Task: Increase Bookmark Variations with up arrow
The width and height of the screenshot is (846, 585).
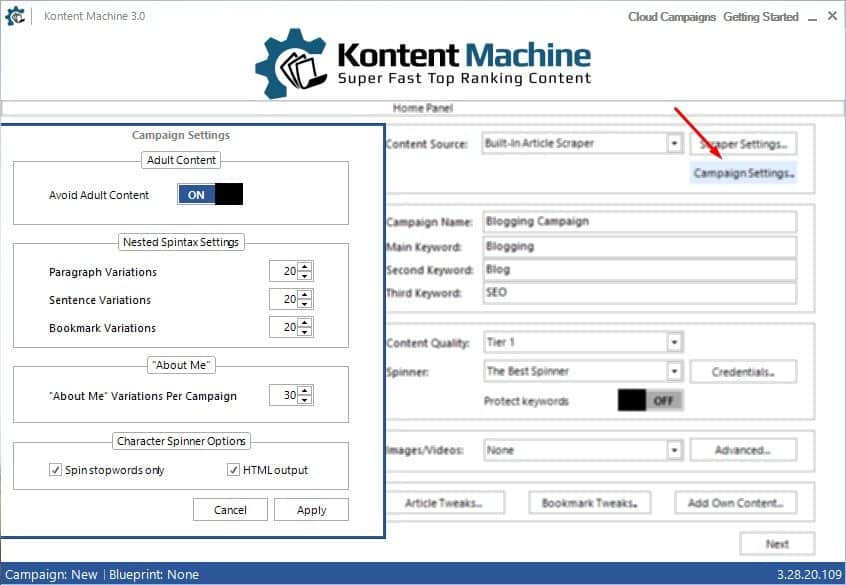Action: 305,322
